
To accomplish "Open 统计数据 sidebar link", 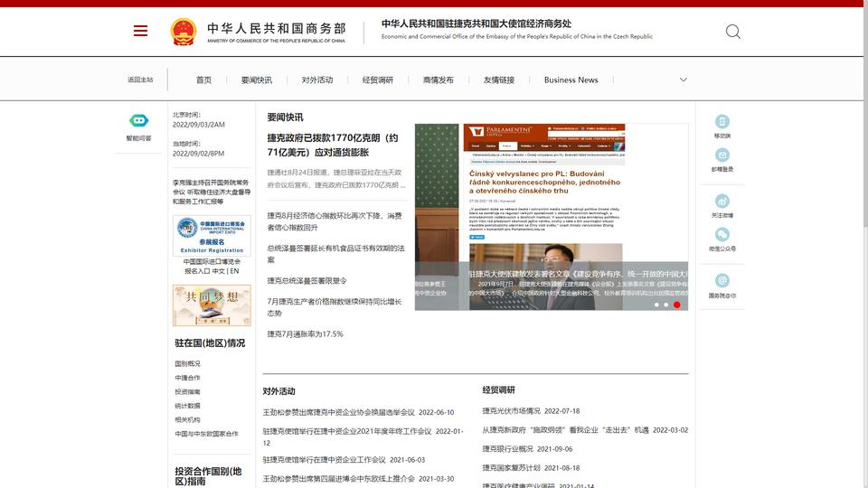I will point(188,406).
